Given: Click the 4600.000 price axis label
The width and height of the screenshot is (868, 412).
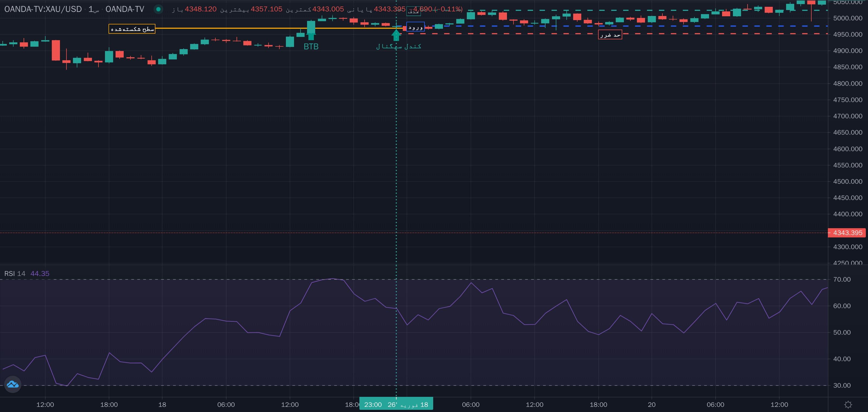Looking at the screenshot, I should 848,149.
